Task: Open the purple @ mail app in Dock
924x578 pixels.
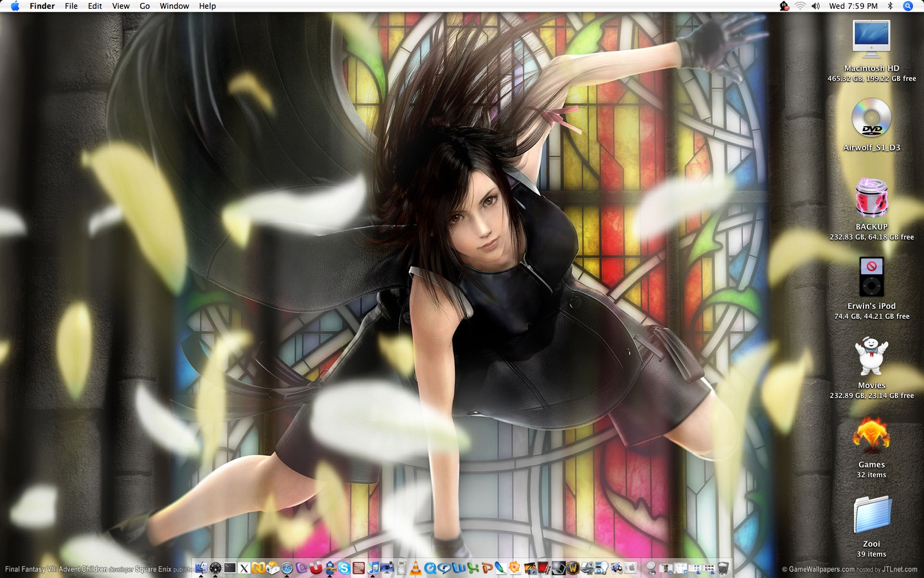Action: pos(301,568)
